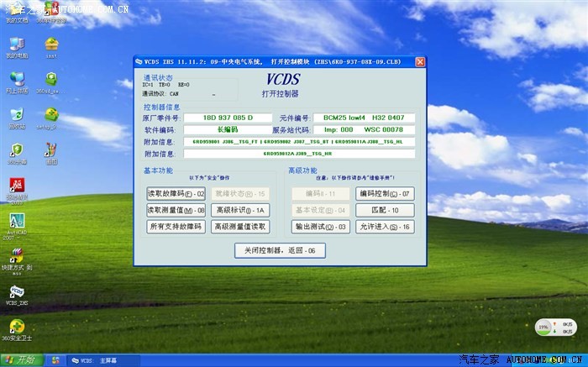Open 编码控制 - 07
The image size is (588, 367).
(x=384, y=193)
